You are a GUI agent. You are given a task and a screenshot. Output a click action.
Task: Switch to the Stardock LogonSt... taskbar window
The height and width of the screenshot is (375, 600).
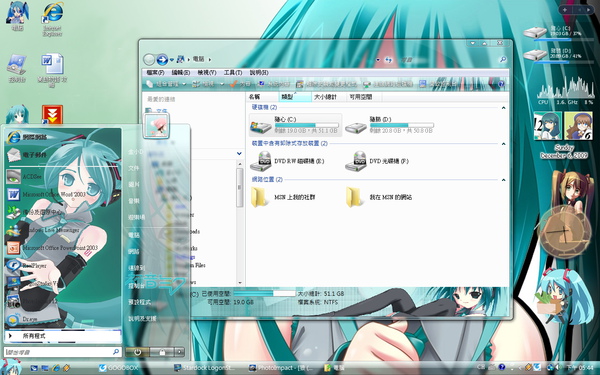click(x=204, y=368)
